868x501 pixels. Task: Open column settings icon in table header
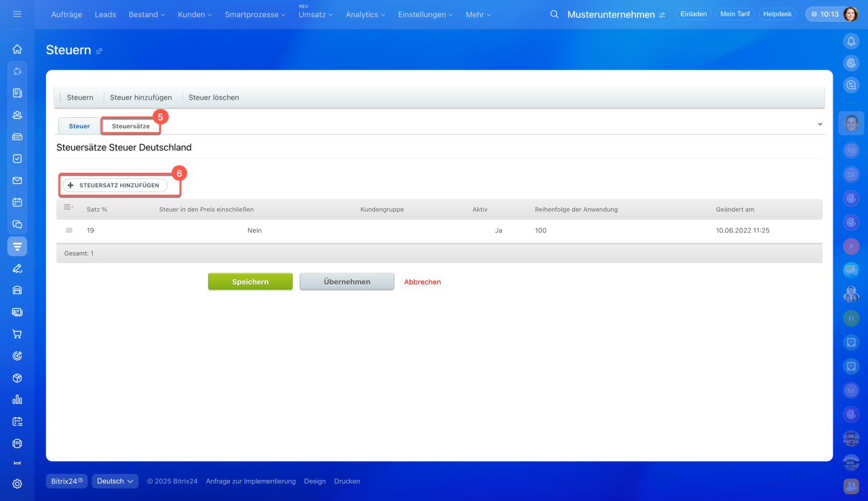coord(68,209)
